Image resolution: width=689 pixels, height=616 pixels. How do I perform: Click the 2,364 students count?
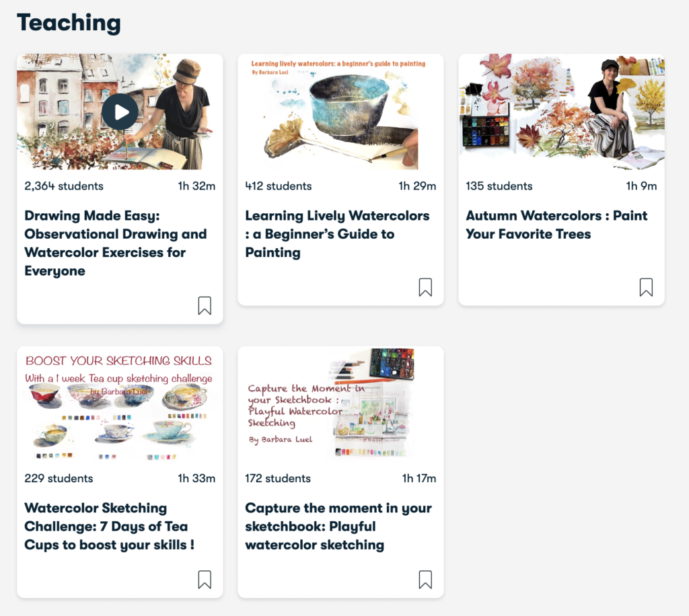[x=64, y=186]
